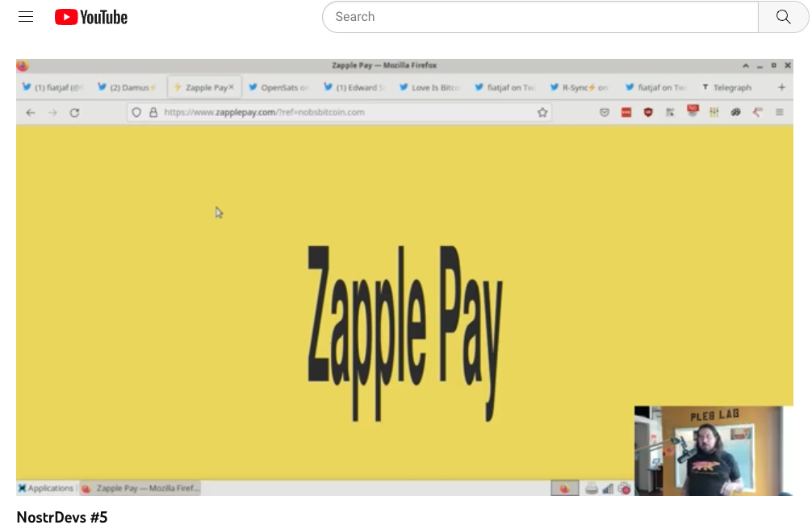Click the large 'Zapple Pay' heading
The image size is (812, 529).
tap(405, 333)
